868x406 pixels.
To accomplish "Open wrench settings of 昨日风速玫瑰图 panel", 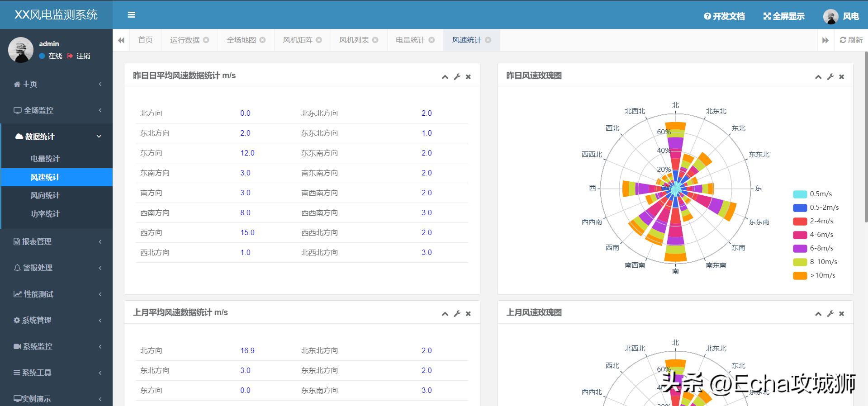I will (x=830, y=77).
